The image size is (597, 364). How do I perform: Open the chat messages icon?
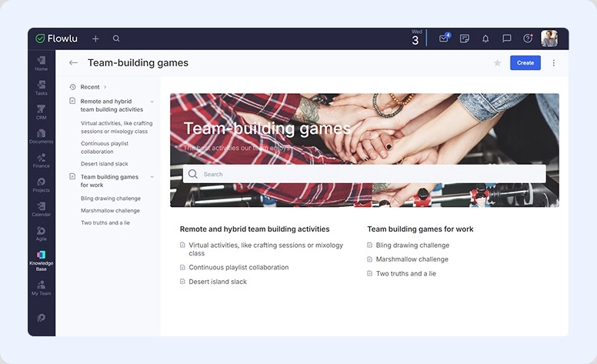click(506, 38)
